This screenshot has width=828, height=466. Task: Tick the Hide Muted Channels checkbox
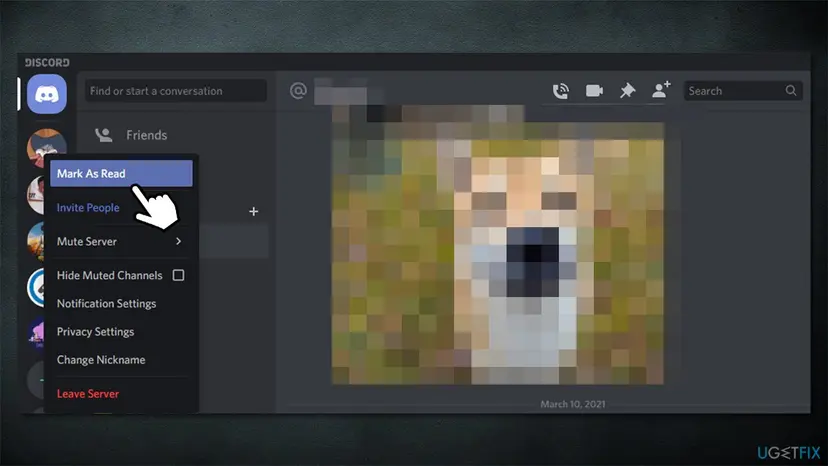point(178,275)
